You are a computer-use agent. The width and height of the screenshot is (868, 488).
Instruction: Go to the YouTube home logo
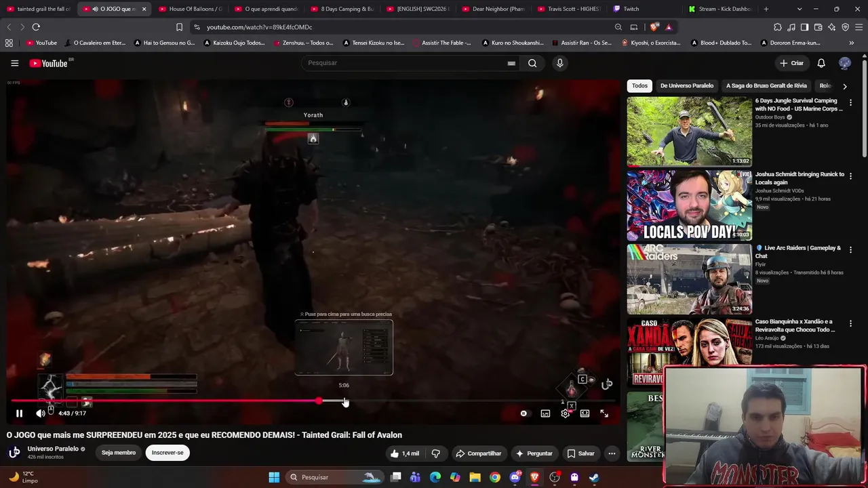[x=49, y=63]
